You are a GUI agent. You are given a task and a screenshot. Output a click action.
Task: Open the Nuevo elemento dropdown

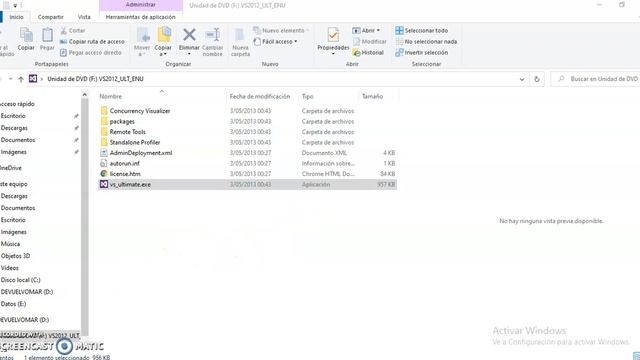[x=281, y=31]
